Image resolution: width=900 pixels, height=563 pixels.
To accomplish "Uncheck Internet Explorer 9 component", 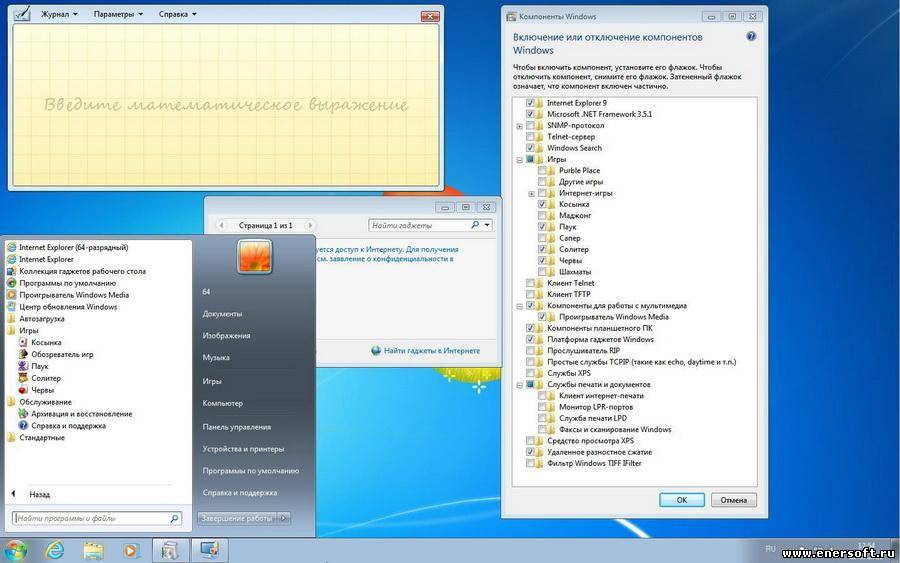I will pos(530,103).
